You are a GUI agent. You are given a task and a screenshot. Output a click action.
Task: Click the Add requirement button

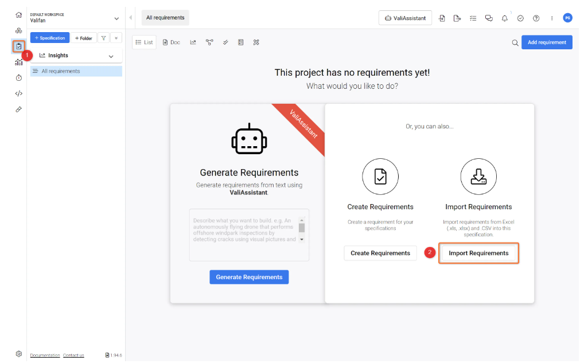tap(547, 42)
